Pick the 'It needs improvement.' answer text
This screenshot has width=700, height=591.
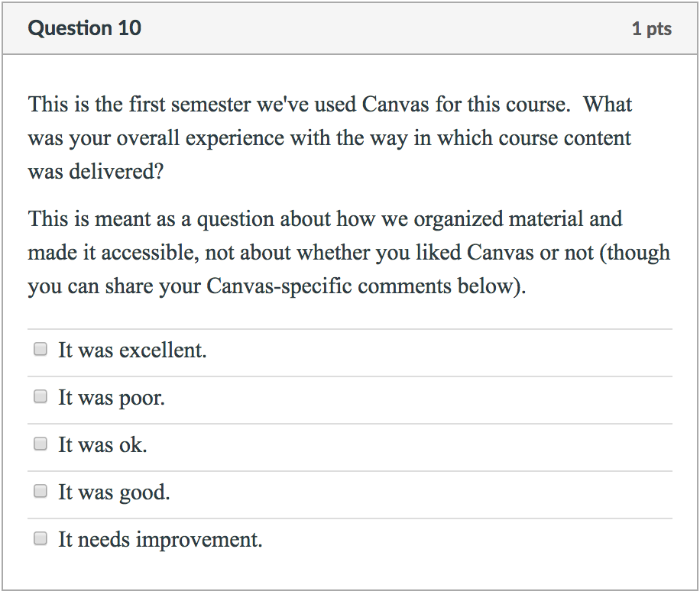tap(160, 540)
